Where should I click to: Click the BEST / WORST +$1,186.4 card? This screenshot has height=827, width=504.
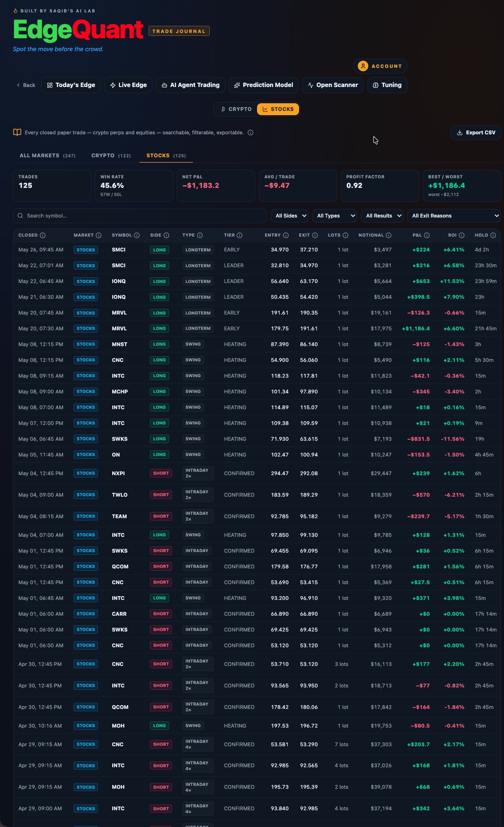(462, 185)
